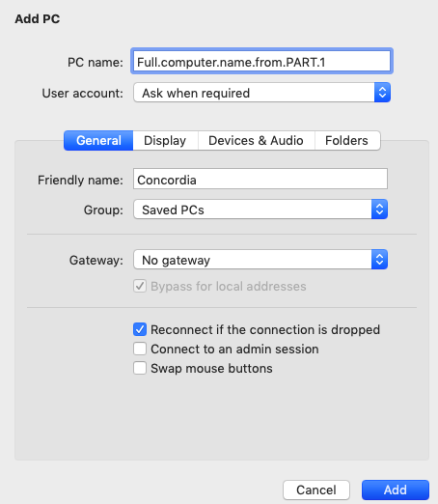
Task: Click the User account dropdown arrows
Action: (382, 93)
